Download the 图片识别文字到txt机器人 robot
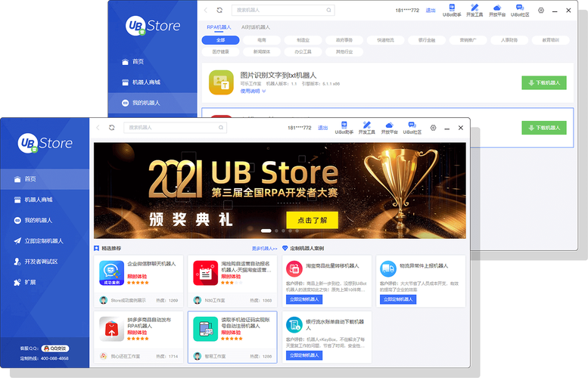Image resolution: width=588 pixels, height=378 pixels. pyautogui.click(x=543, y=83)
